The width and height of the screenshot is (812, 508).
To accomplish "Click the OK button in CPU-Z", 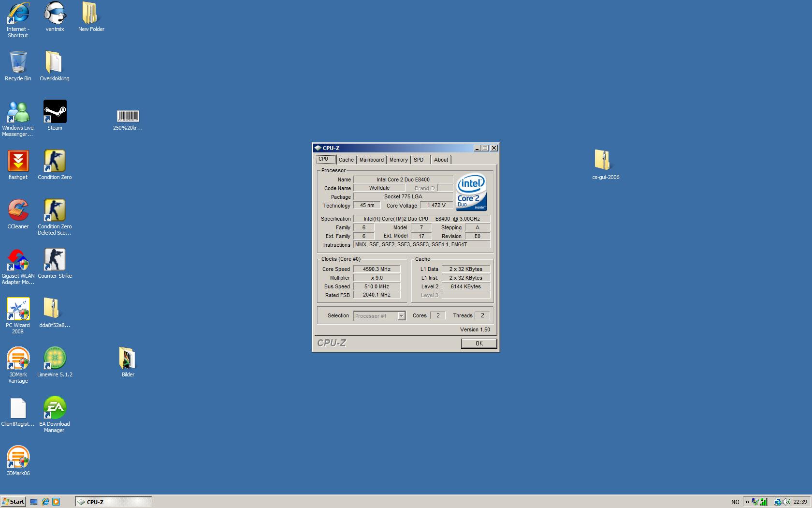I will (479, 344).
